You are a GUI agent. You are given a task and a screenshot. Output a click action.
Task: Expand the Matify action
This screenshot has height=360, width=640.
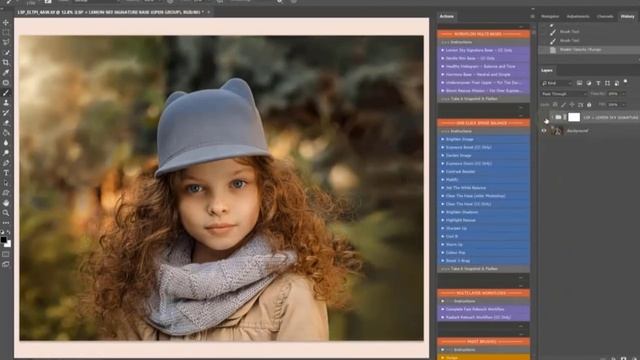pyautogui.click(x=442, y=180)
